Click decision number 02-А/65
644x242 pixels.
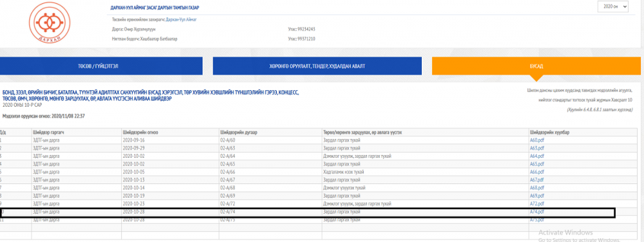click(x=227, y=163)
